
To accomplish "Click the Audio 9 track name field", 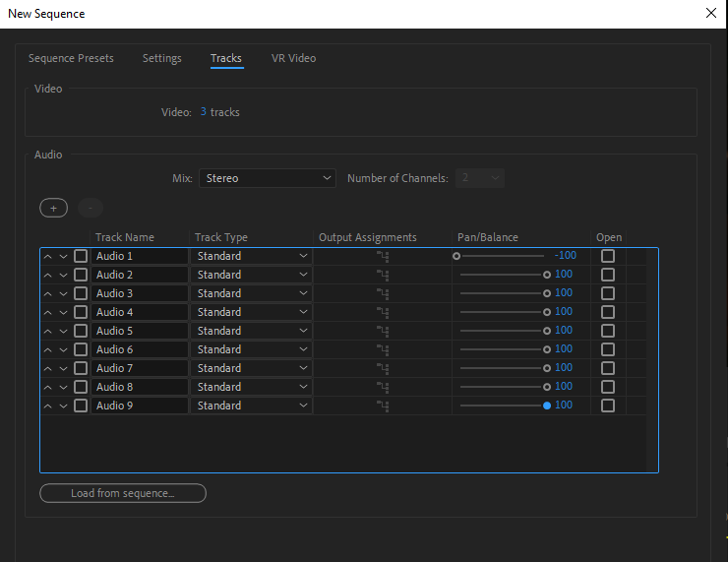I will (x=140, y=406).
